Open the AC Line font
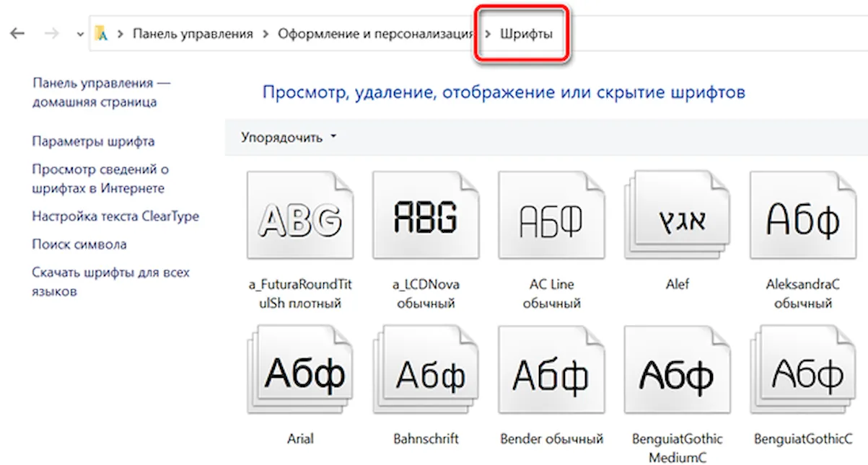 (551, 216)
